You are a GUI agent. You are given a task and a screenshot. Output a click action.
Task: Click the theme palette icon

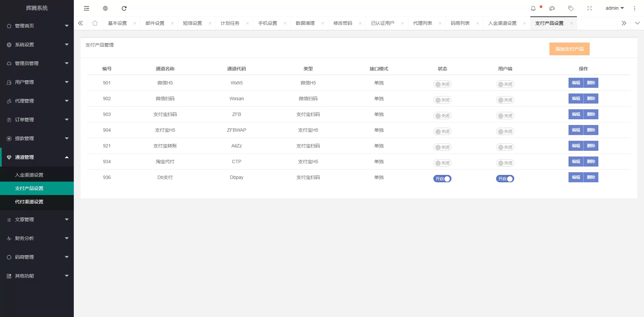coord(552,8)
